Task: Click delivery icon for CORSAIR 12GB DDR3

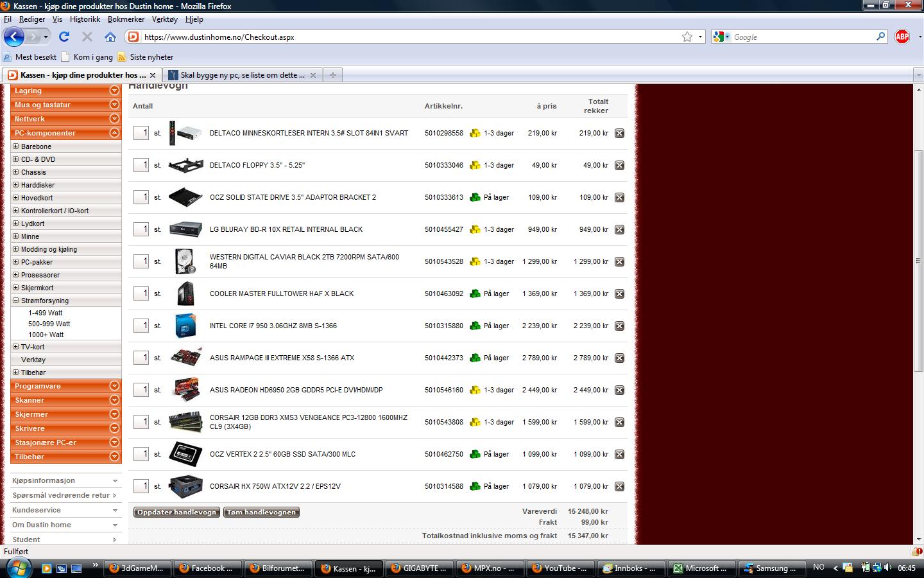Action: click(475, 422)
